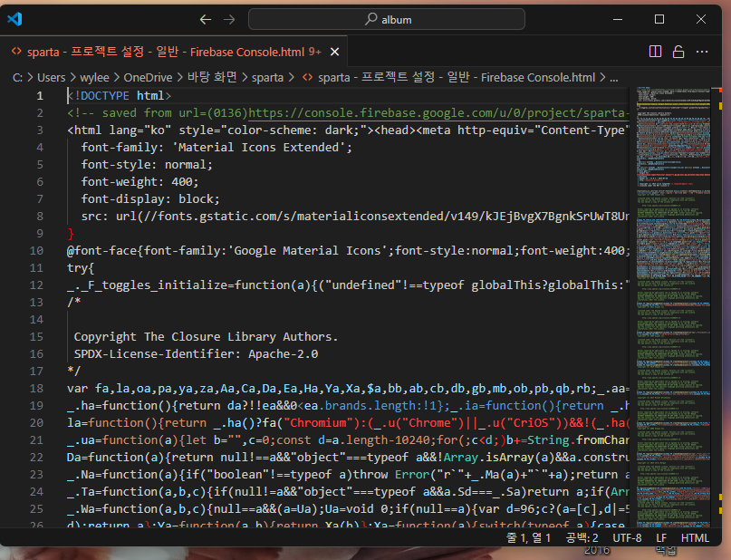Toggle the file lock icon
The image size is (731, 560).
(x=678, y=52)
